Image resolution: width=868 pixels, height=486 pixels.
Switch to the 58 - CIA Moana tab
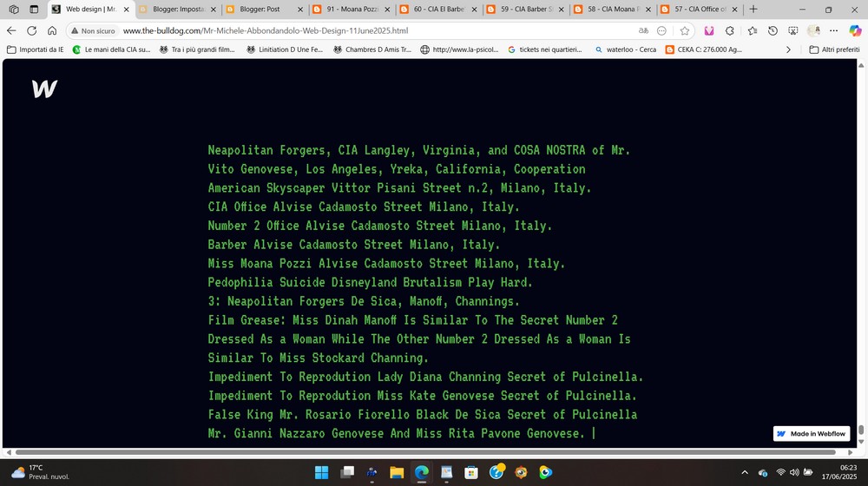point(612,10)
